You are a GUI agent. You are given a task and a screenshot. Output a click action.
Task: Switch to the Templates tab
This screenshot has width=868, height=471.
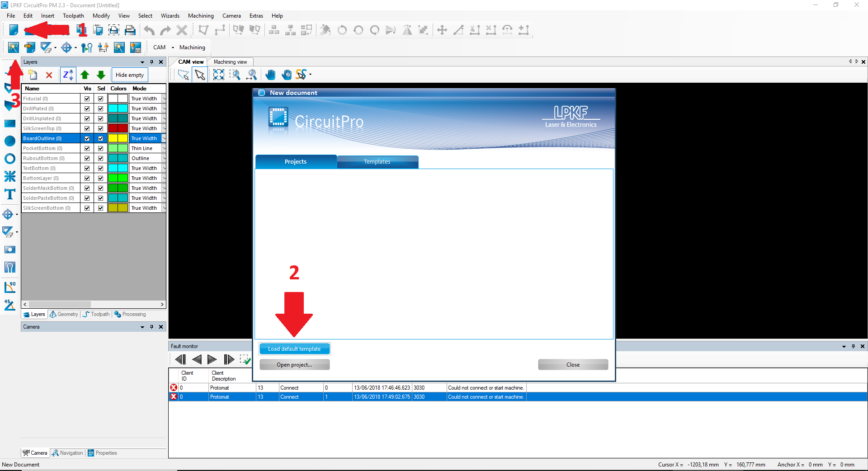377,162
